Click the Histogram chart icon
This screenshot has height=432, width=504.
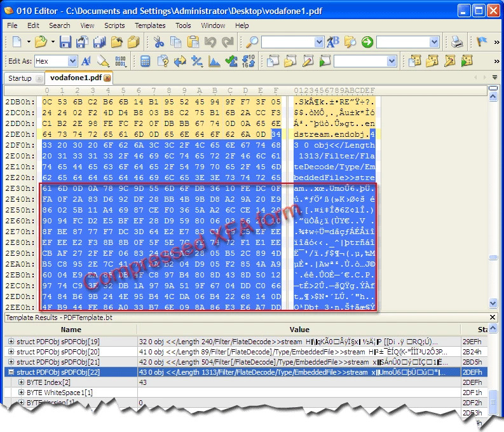(x=214, y=61)
